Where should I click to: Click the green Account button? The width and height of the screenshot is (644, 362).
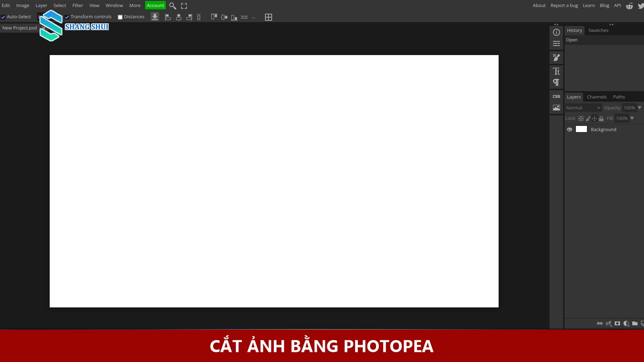[155, 6]
